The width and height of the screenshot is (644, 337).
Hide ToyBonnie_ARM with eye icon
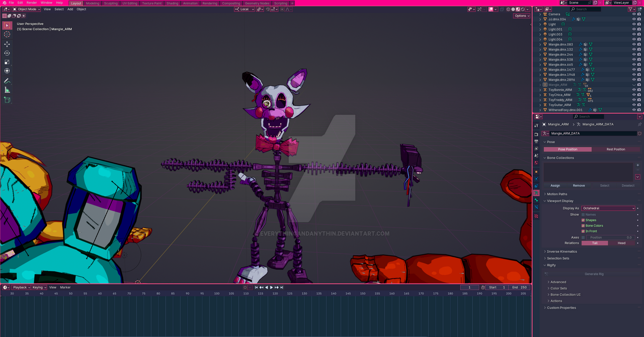[x=634, y=90]
